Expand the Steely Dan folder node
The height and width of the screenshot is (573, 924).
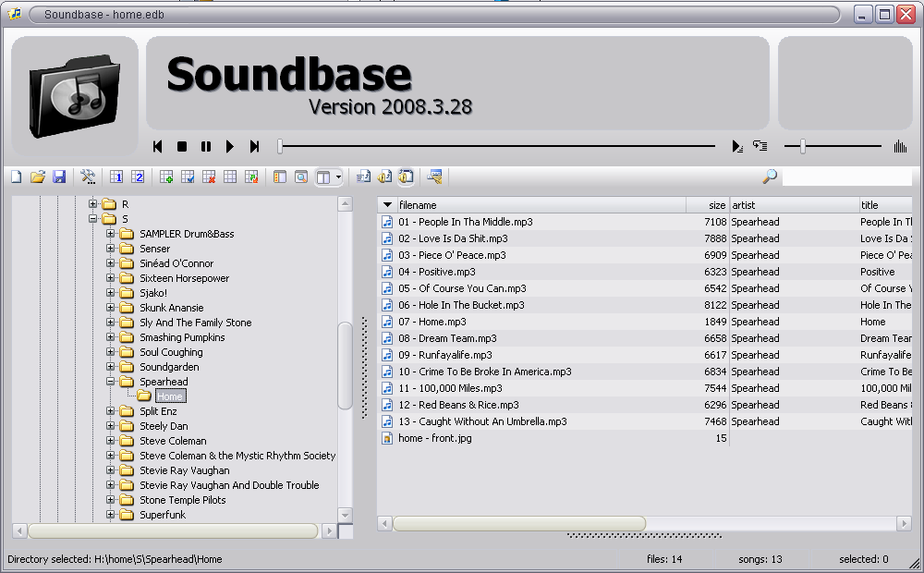[x=110, y=426]
